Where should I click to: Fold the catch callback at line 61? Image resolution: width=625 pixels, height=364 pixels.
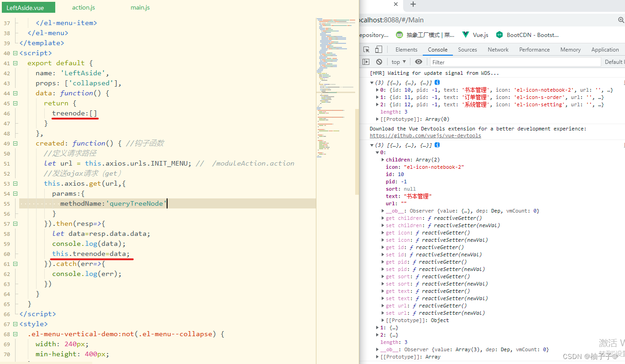15,264
